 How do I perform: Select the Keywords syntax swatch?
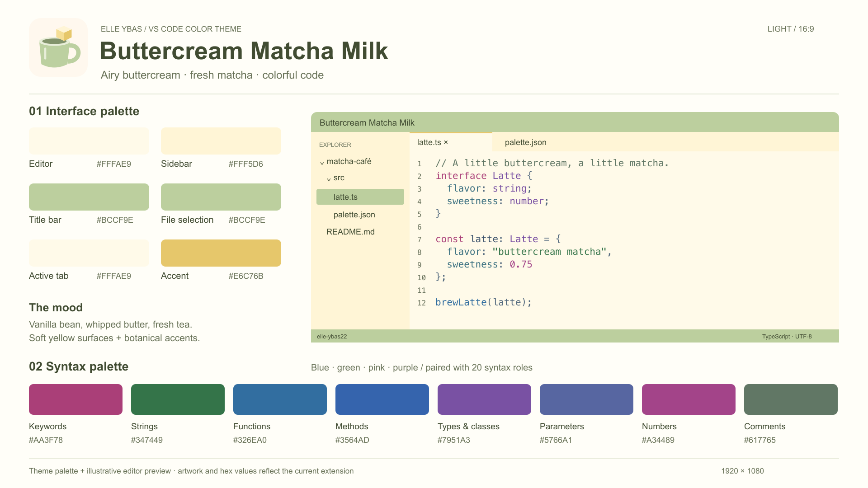click(75, 399)
